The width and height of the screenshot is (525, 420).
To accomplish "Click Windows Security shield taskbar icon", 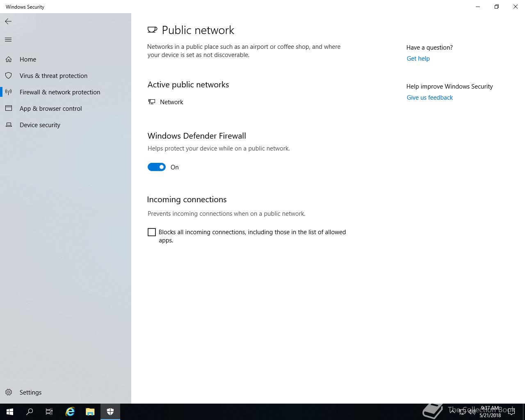I will click(x=110, y=412).
